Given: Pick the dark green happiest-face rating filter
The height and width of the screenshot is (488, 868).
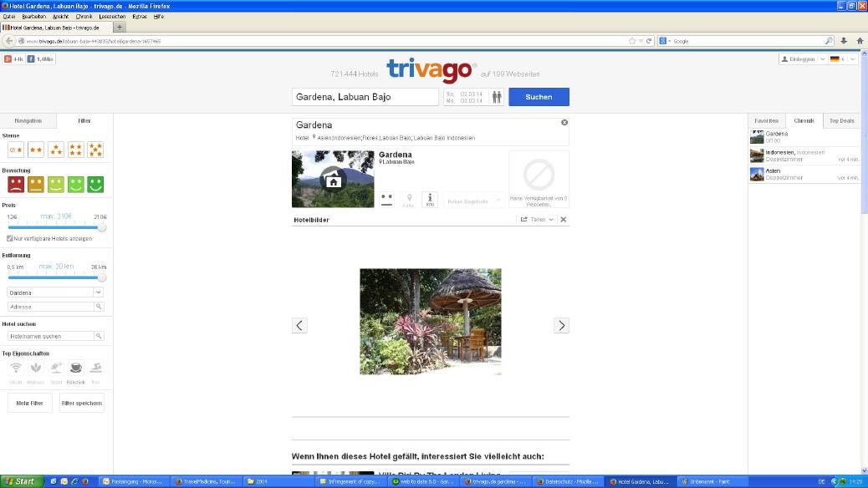Looking at the screenshot, I should (96, 184).
